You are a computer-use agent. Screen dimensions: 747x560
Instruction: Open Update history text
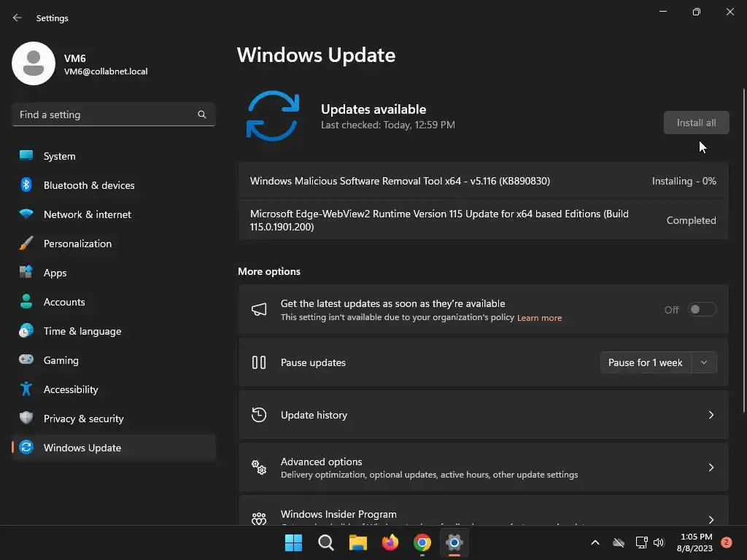click(314, 415)
